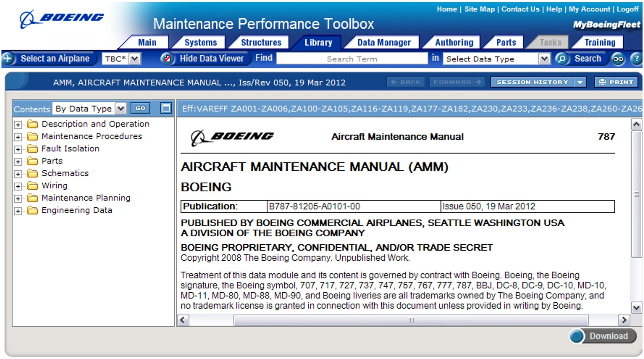
Task: Click the Hide Data Viewer icon
Action: (x=167, y=58)
